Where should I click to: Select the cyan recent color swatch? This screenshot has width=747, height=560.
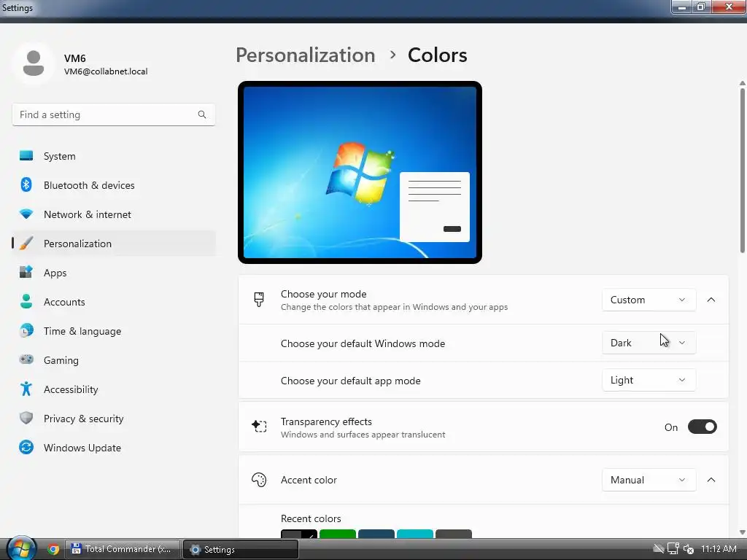click(415, 533)
